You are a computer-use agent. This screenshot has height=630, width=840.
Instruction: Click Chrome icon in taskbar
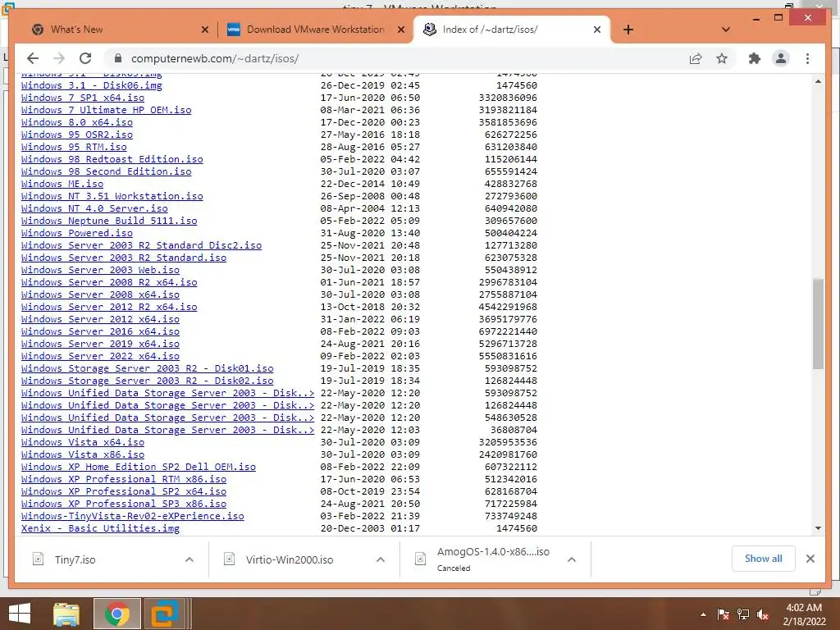pyautogui.click(x=116, y=614)
